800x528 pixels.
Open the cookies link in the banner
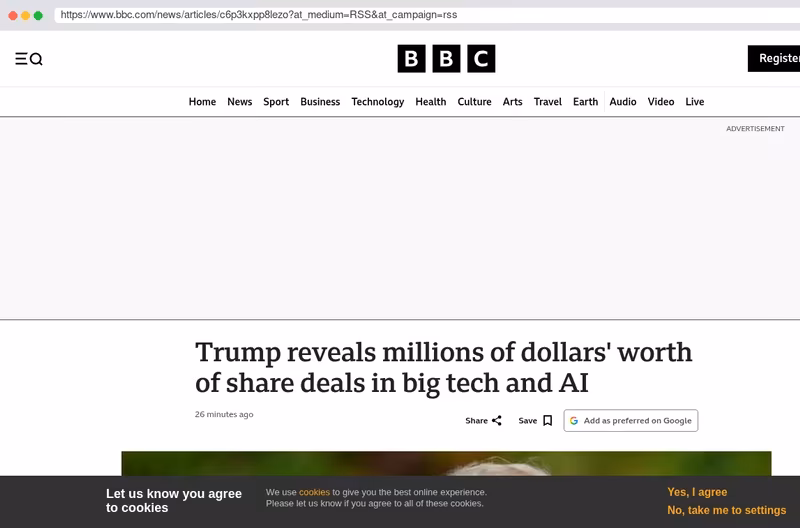[x=314, y=492]
